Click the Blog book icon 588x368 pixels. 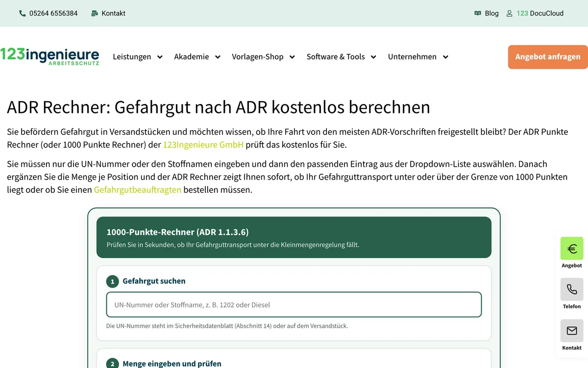click(478, 13)
